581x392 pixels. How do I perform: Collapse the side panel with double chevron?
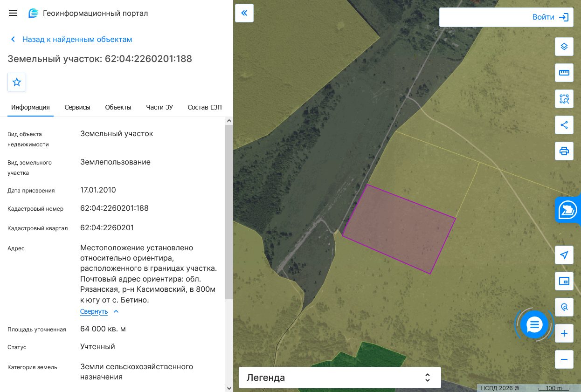click(x=244, y=13)
